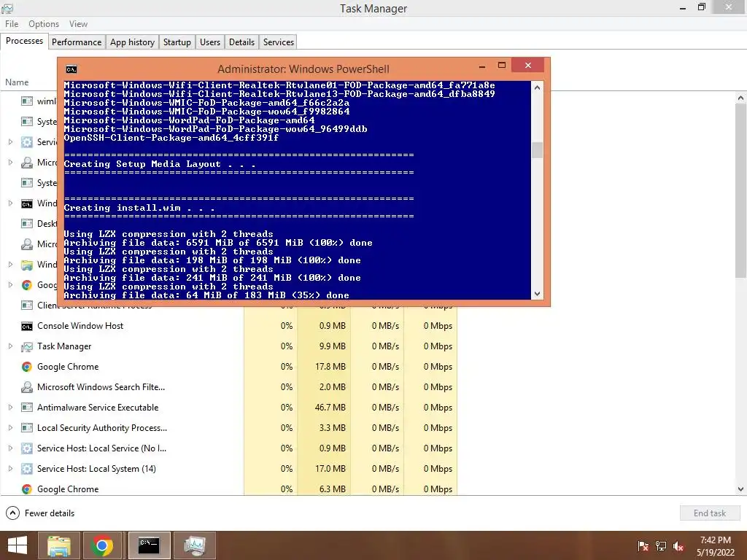This screenshot has height=560, width=747.
Task: Click the Console Window Host icon
Action: coord(27,326)
